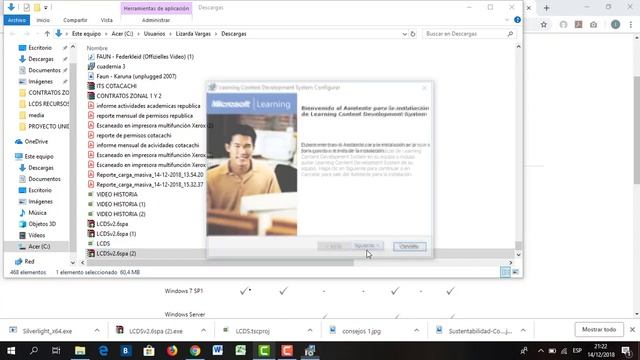Switch to large icons view layout
This screenshot has height=360, width=640.
pos(516,272)
